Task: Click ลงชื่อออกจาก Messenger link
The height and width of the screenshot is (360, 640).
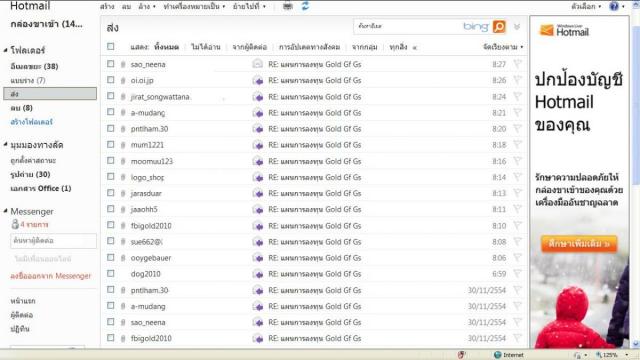Action: coord(51,276)
